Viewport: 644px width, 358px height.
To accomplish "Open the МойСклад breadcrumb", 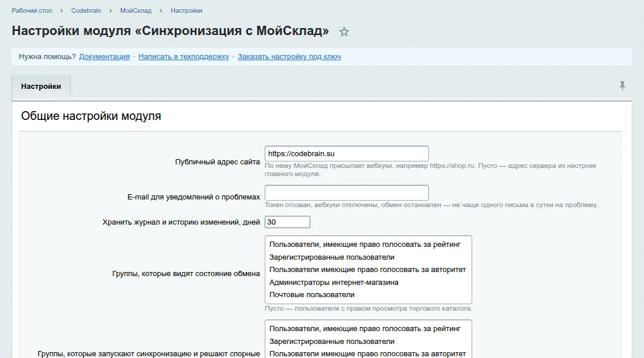I will [x=136, y=11].
